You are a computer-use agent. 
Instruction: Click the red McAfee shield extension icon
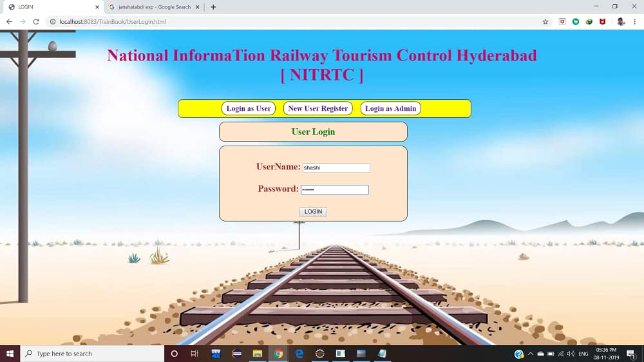pyautogui.click(x=603, y=21)
